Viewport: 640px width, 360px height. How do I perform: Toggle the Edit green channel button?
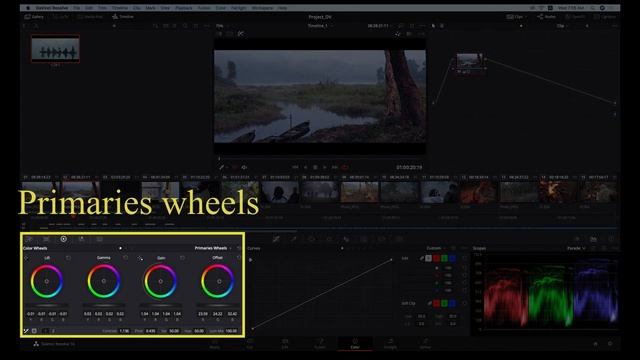[444, 258]
